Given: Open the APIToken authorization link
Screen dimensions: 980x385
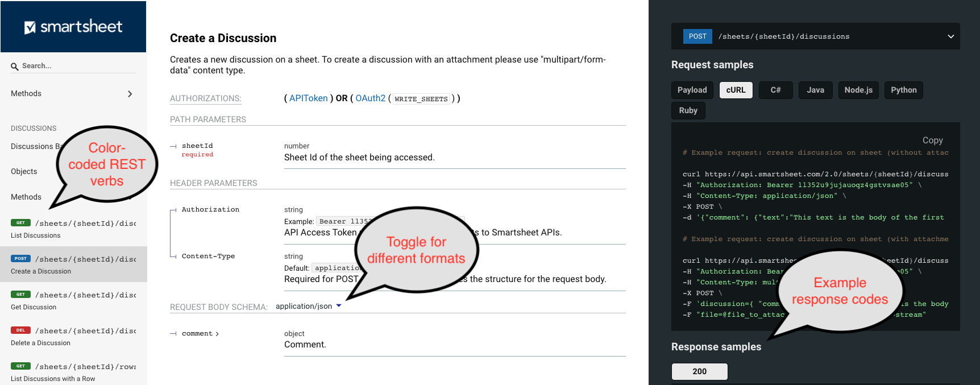Looking at the screenshot, I should [308, 98].
